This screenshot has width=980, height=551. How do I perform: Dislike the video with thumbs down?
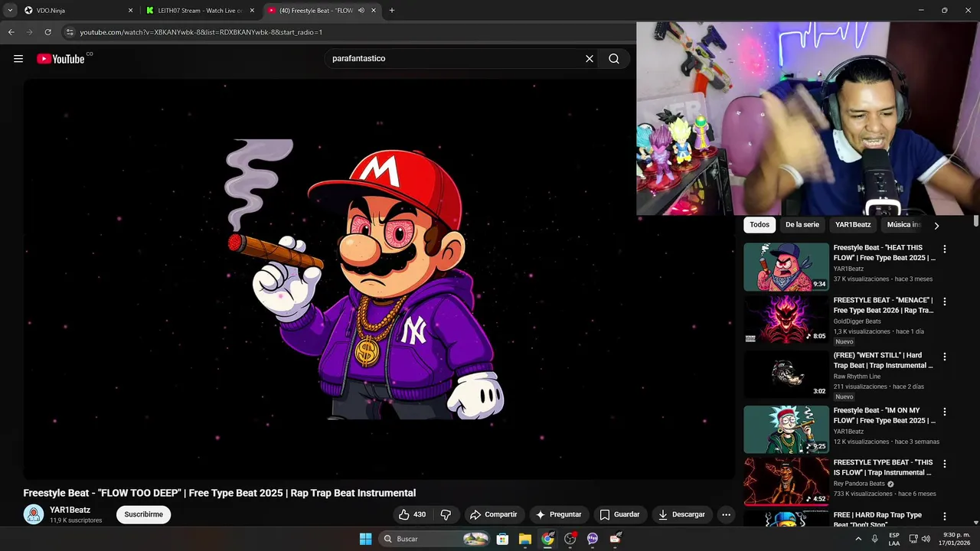pos(446,514)
